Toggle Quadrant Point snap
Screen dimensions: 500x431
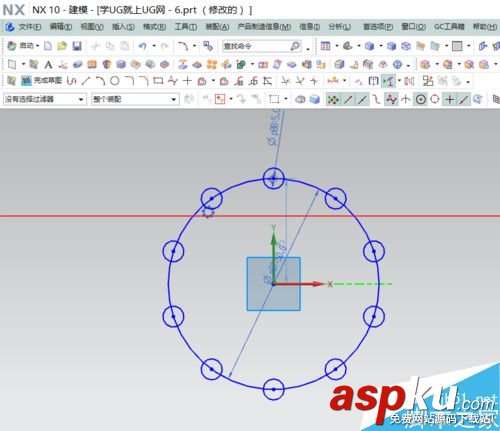pyautogui.click(x=435, y=99)
